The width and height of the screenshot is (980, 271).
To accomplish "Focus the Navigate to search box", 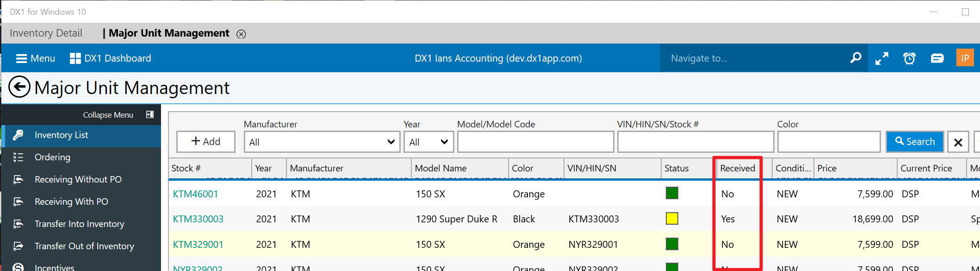I will click(x=754, y=58).
